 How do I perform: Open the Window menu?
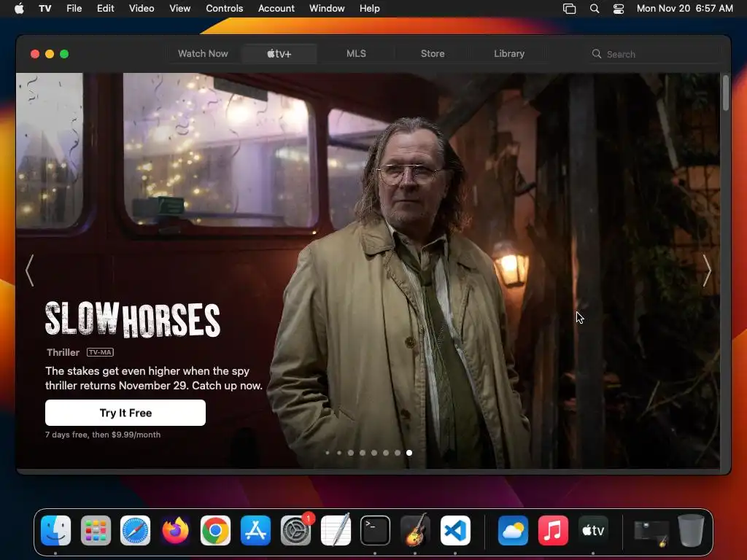327,8
